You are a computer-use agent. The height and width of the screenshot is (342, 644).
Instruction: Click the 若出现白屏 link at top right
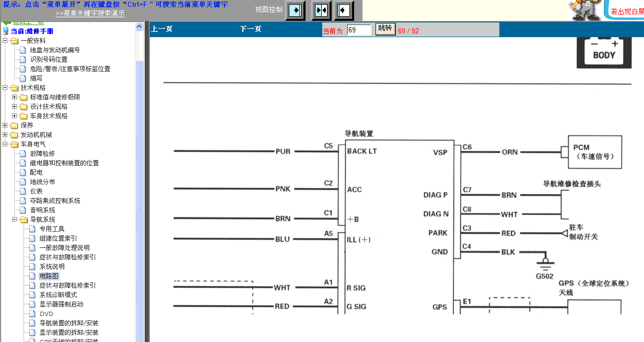click(x=627, y=11)
